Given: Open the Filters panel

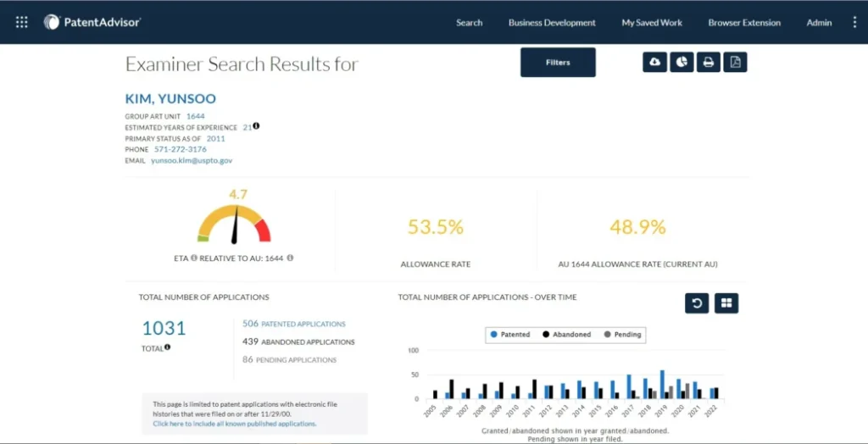Looking at the screenshot, I should (558, 63).
